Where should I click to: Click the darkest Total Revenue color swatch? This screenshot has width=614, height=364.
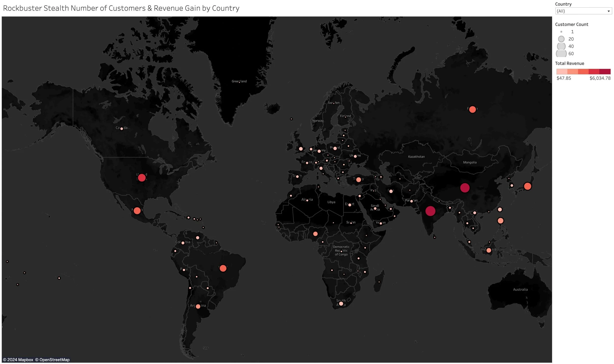605,71
